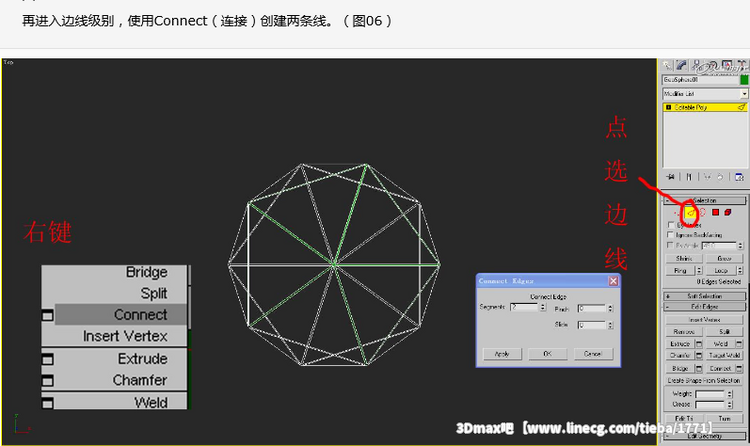Viewport: 750px width, 446px height.
Task: Click the Pin Stack icon
Action: (671, 177)
